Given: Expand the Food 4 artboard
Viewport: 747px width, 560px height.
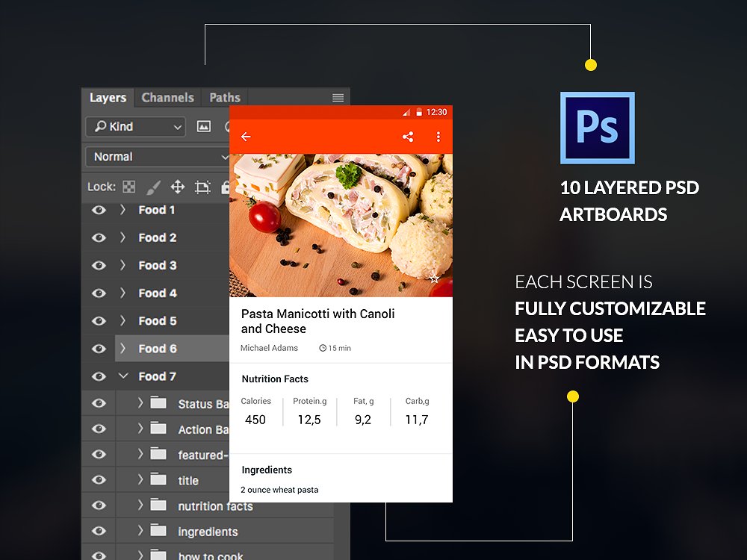Looking at the screenshot, I should pos(123,293).
